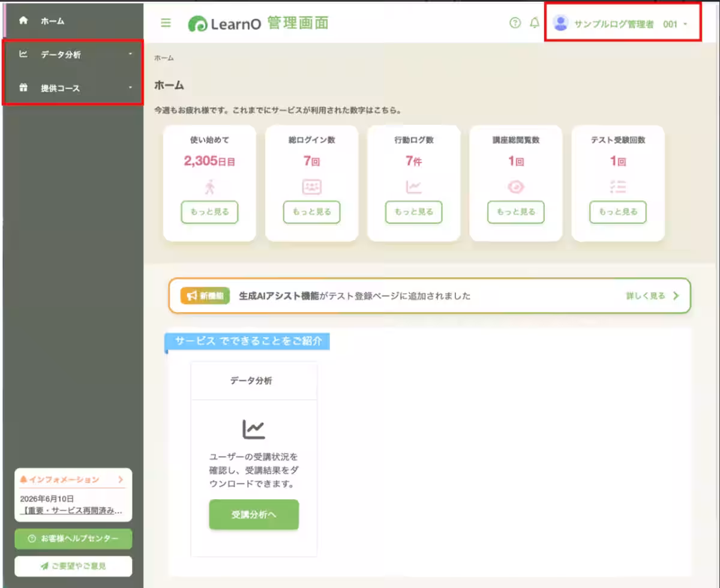Click the user avatar icon
This screenshot has width=720, height=588.
561,23
